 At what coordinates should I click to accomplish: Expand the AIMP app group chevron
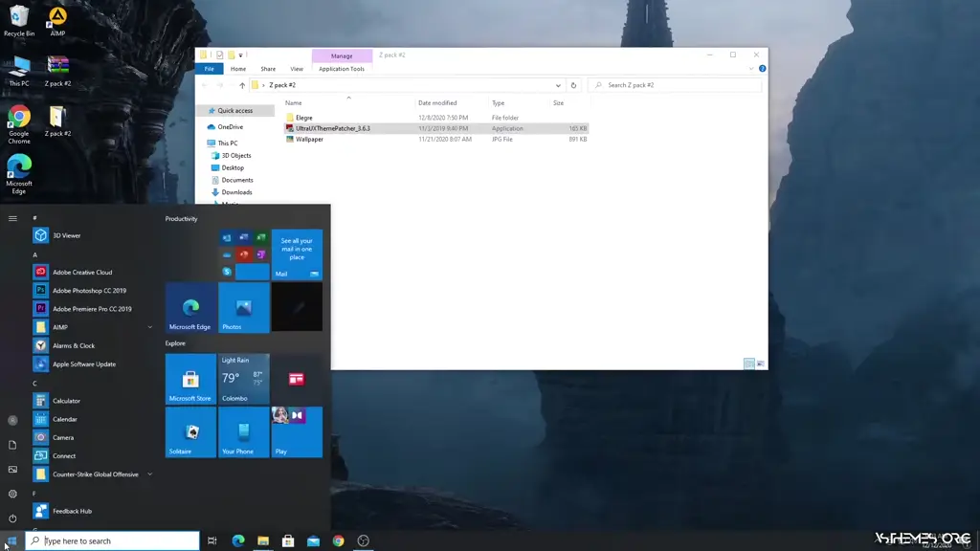click(149, 326)
